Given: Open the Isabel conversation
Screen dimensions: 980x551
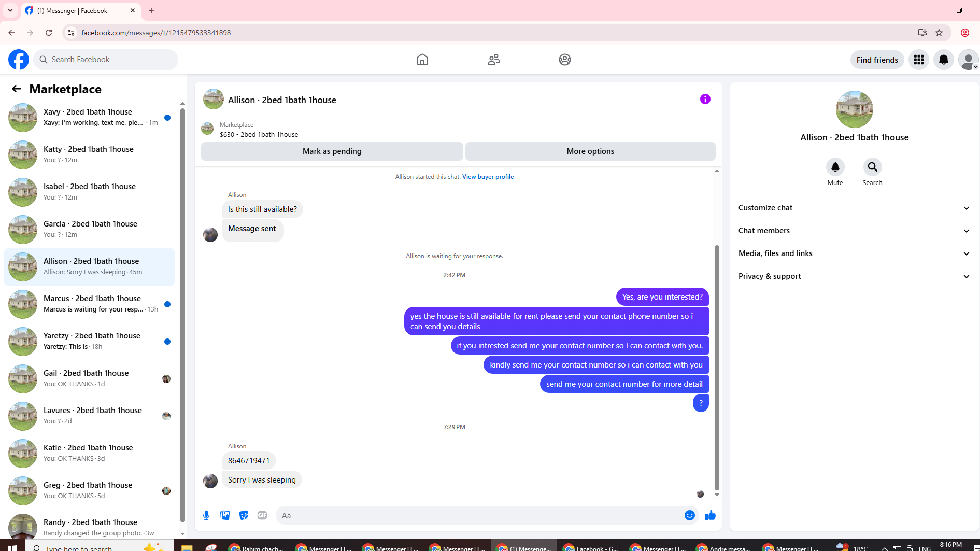Looking at the screenshot, I should point(90,192).
